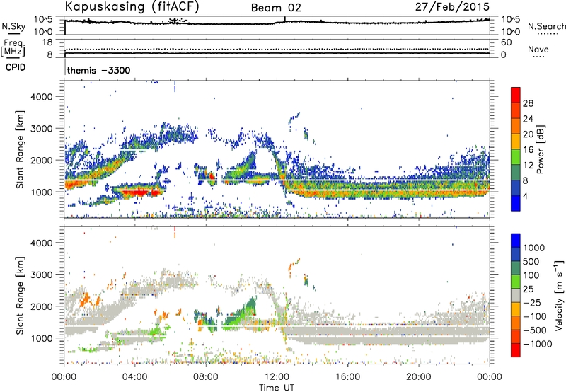Click the '16:00' time axis label

[347, 377]
